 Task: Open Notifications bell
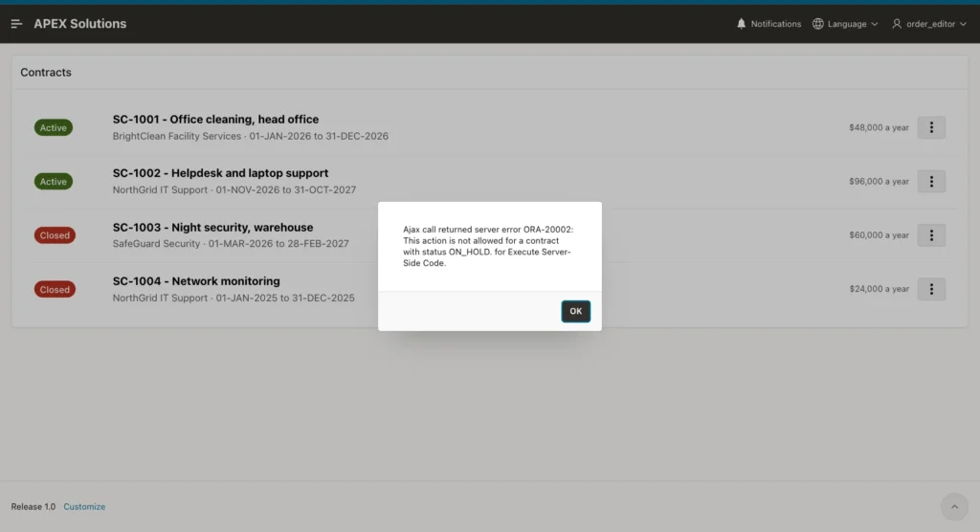768,24
